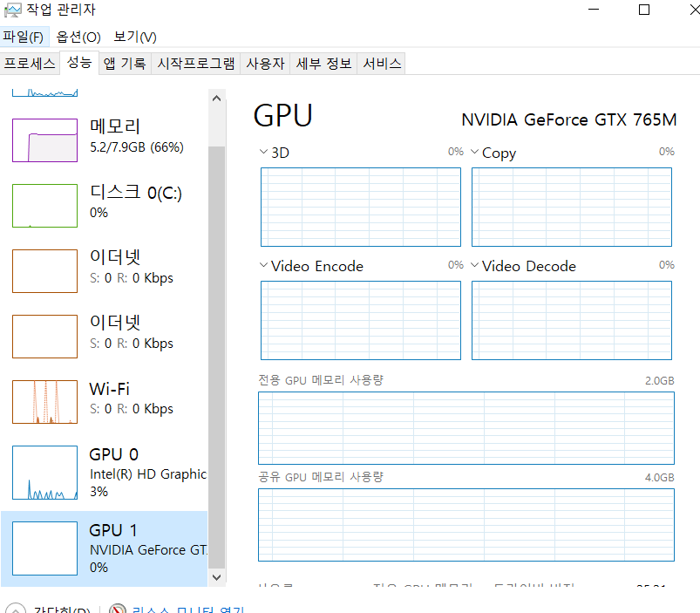Click the GPU 0 label

pos(114,454)
